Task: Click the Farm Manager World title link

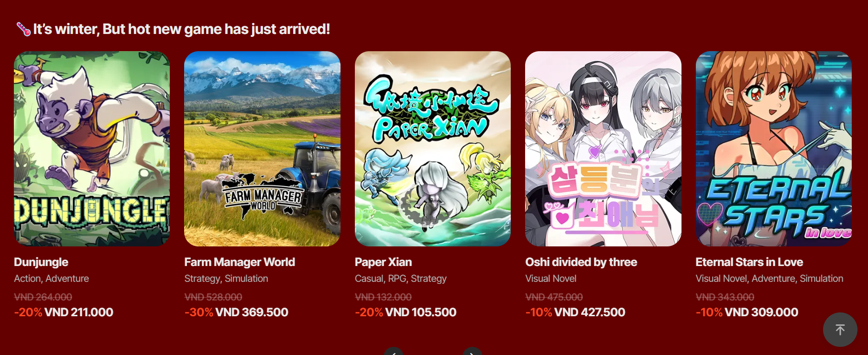Action: pyautogui.click(x=240, y=262)
